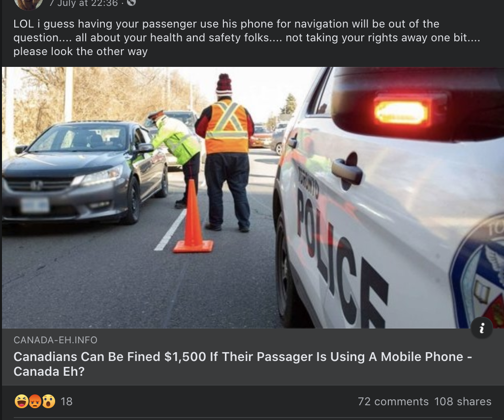Click 'Canada Eh?' in the headline's second line
This screenshot has width=504, height=420.
49,371
